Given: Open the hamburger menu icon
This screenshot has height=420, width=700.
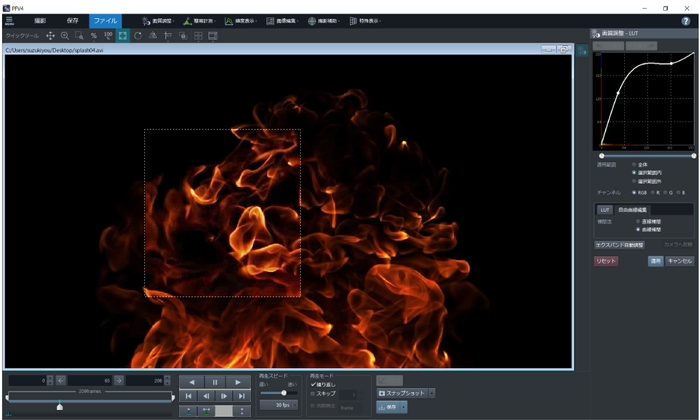Looking at the screenshot, I should [x=9, y=20].
